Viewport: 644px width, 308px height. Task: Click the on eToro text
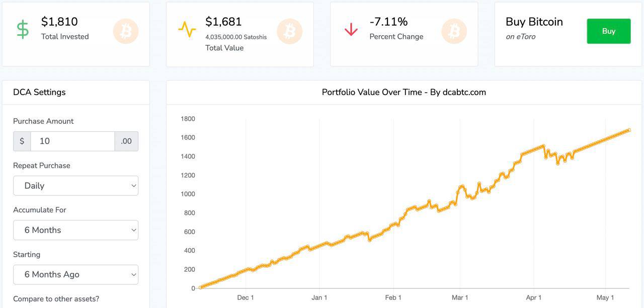pyautogui.click(x=521, y=37)
